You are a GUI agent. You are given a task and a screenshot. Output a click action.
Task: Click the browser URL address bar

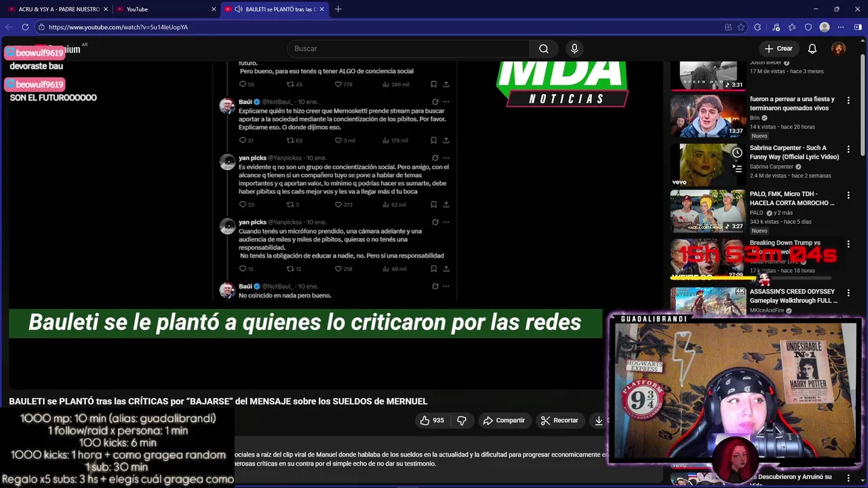(x=380, y=27)
